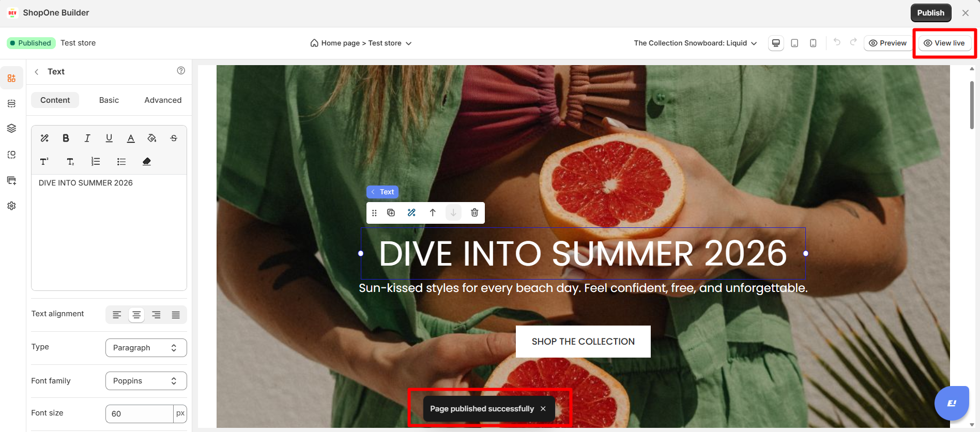Open the View live button

click(x=944, y=43)
